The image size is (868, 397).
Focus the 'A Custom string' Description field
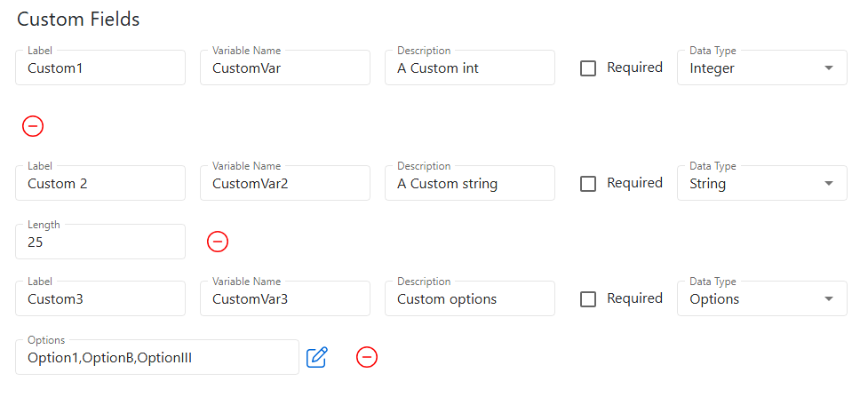469,184
